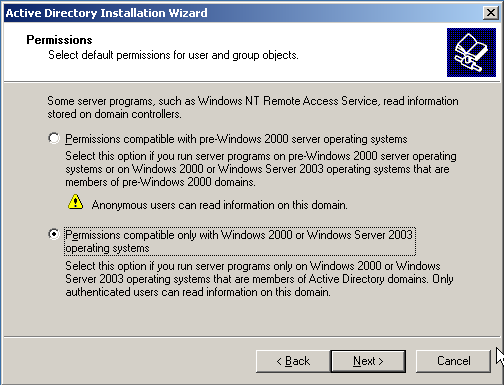Click the 'Anonymous users can read information' warning text
Viewport: 504px width, 385px height.
220,205
